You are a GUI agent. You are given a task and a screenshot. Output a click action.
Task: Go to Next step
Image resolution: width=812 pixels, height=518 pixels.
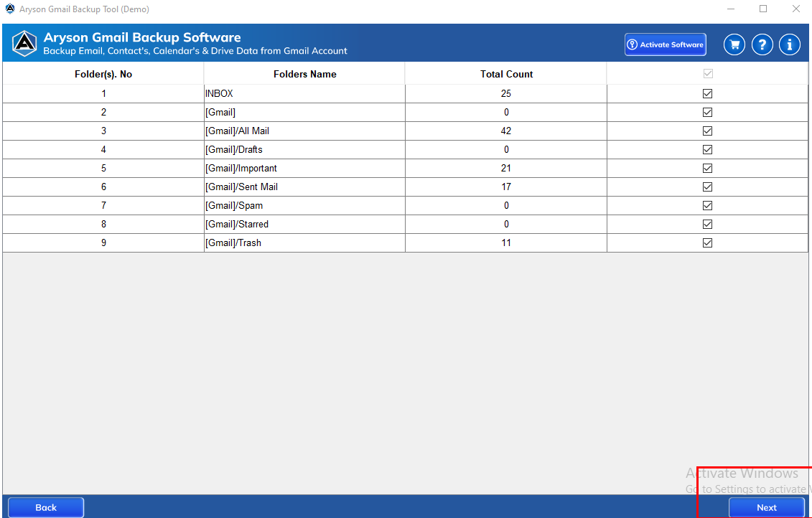(x=767, y=508)
